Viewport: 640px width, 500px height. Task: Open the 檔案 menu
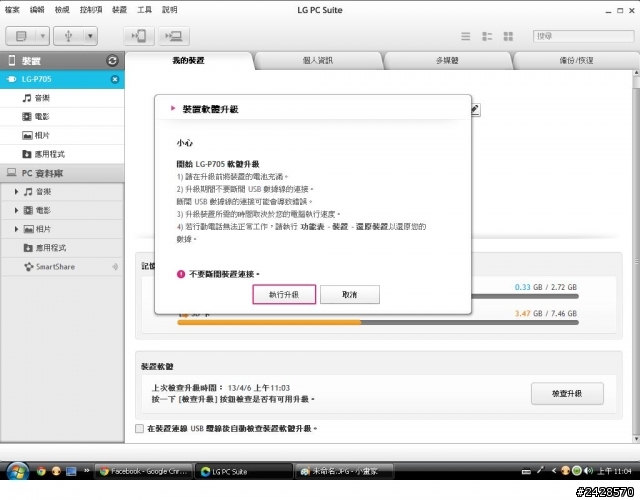point(12,10)
